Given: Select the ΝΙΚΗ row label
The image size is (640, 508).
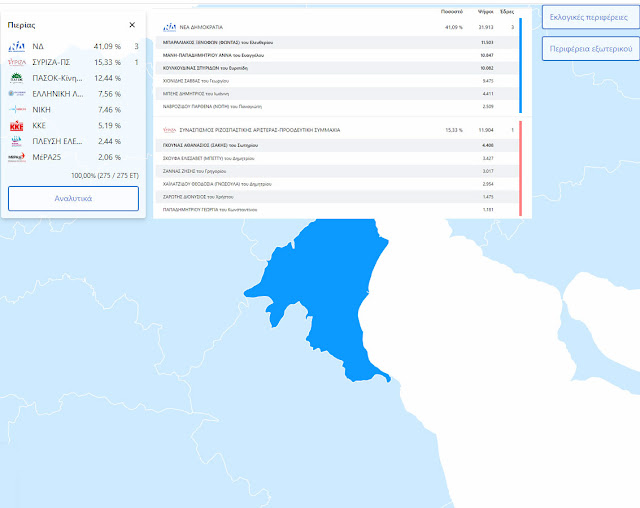Looking at the screenshot, I should coord(42,109).
